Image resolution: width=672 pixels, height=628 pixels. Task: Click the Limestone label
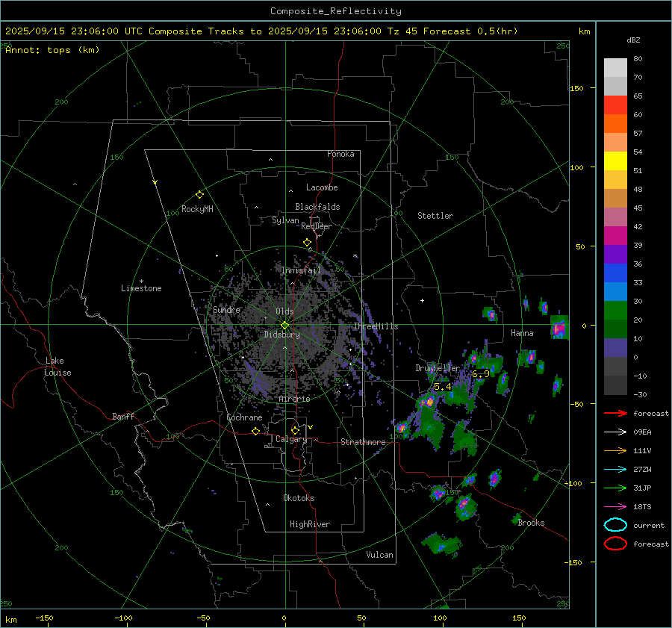coord(141,288)
